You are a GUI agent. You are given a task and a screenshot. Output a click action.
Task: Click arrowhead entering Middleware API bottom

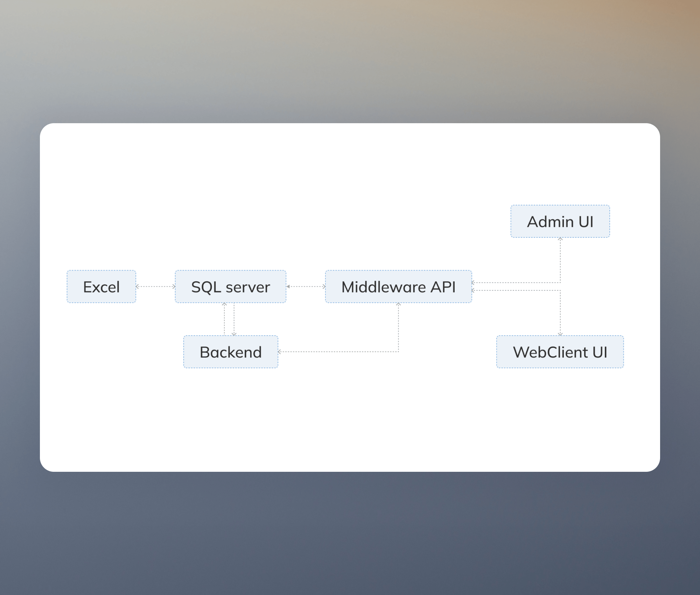coord(398,304)
